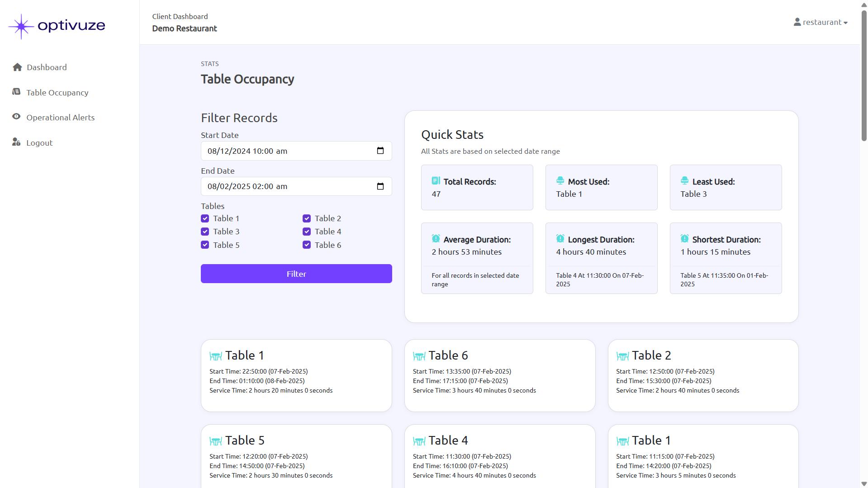Click the Table 6 card table icon
The height and width of the screenshot is (488, 868).
[419, 356]
